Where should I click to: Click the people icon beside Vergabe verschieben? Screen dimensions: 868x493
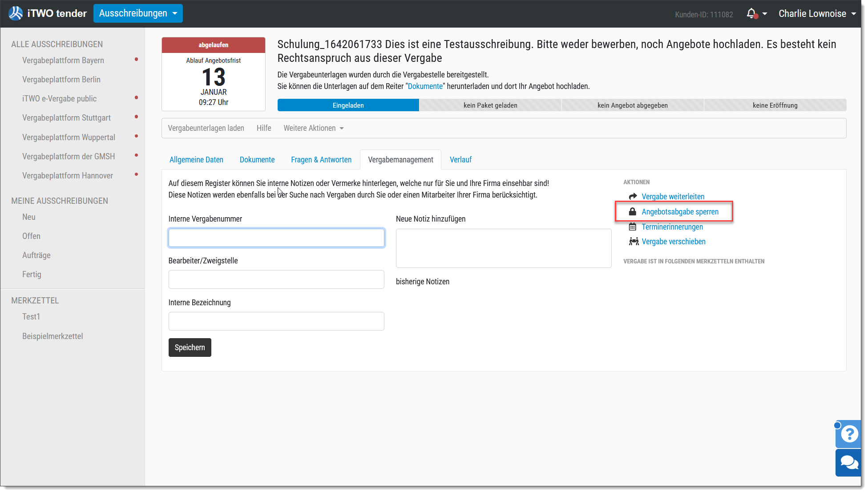pyautogui.click(x=634, y=241)
